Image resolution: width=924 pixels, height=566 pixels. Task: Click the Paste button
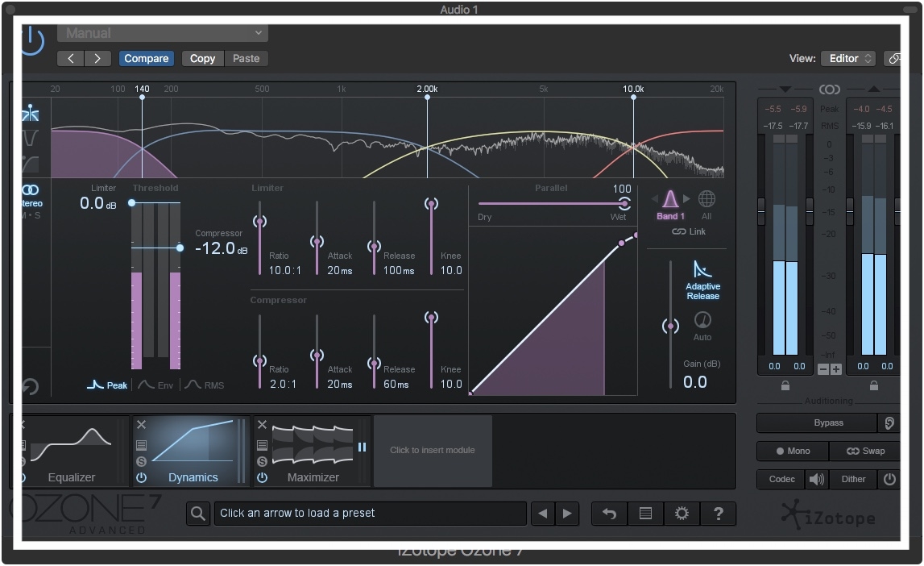click(246, 58)
